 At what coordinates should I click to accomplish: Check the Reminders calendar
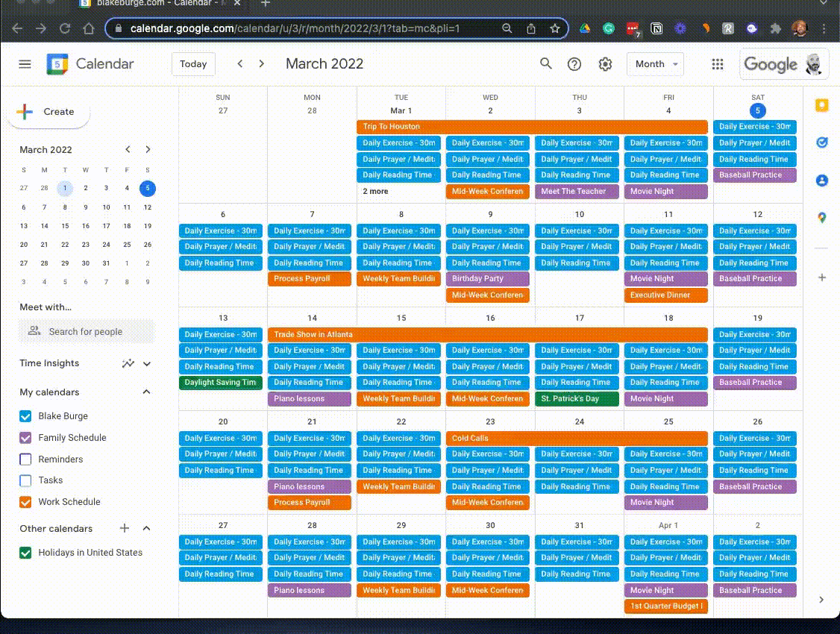(x=25, y=459)
